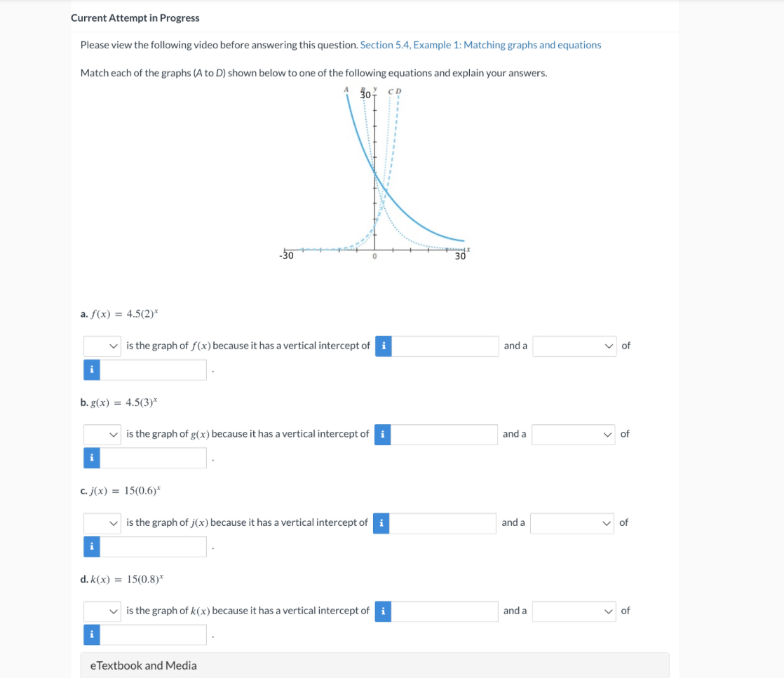Open the graph letter dropdown for f(x)

102,346
